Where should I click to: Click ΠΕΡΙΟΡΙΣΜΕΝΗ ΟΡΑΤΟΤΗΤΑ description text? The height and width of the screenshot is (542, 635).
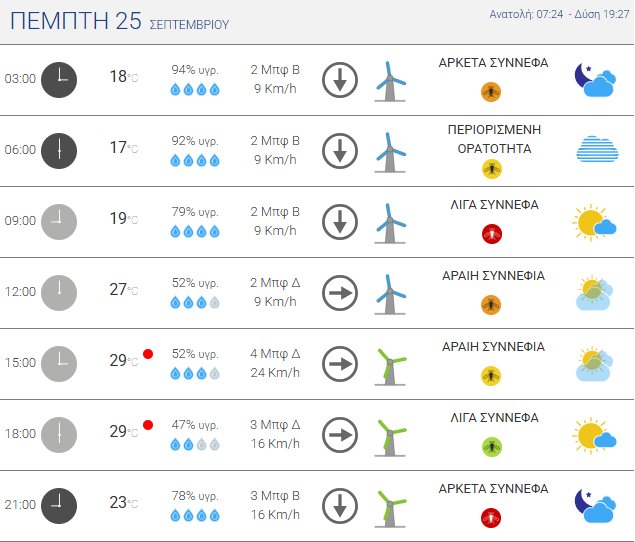pyautogui.click(x=494, y=139)
